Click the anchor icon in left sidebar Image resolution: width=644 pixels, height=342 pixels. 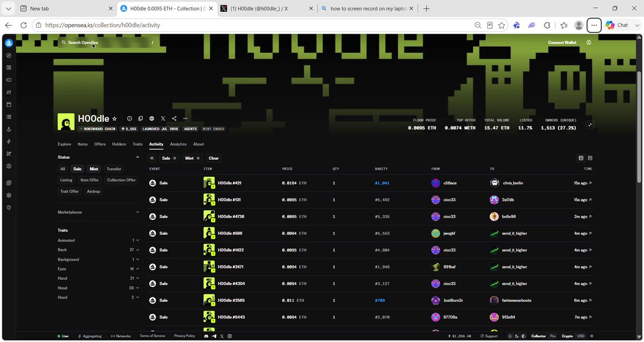9,129
